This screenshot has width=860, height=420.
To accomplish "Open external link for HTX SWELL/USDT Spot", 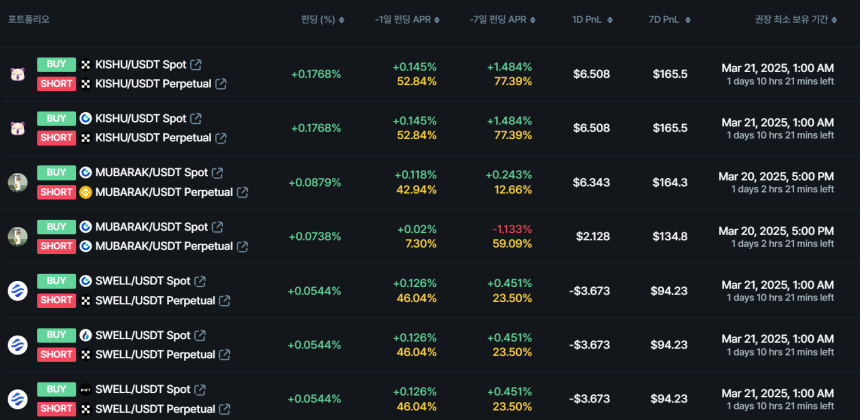I will (x=200, y=335).
